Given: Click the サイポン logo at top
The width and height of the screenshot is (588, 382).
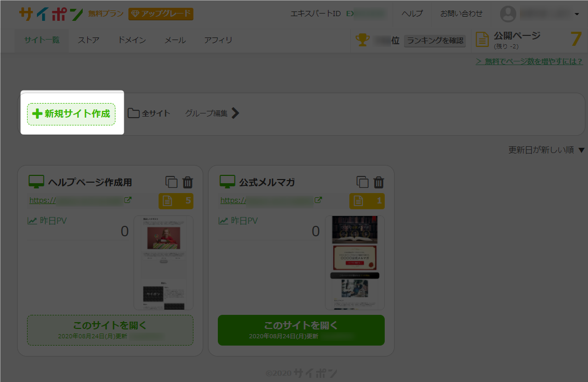Looking at the screenshot, I should 51,14.
